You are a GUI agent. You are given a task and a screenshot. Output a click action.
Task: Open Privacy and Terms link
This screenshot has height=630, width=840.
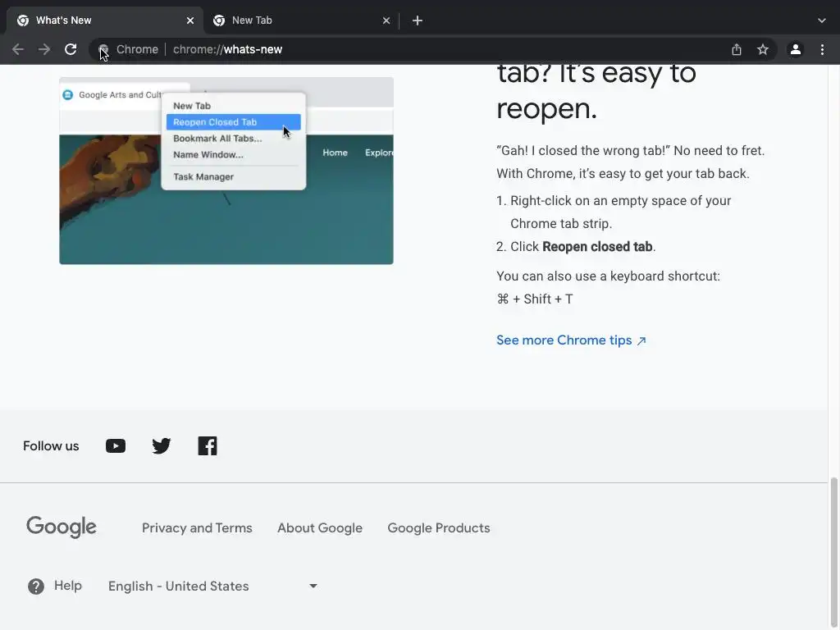pyautogui.click(x=197, y=527)
